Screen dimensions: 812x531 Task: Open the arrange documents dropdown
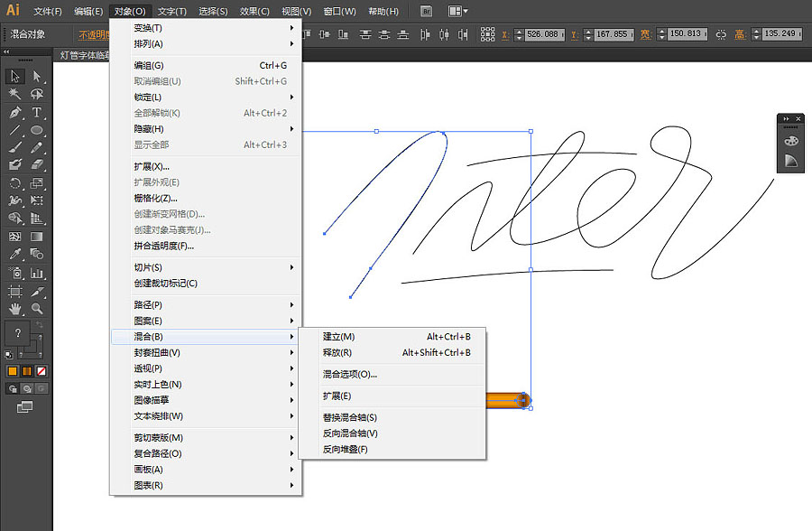coord(457,11)
